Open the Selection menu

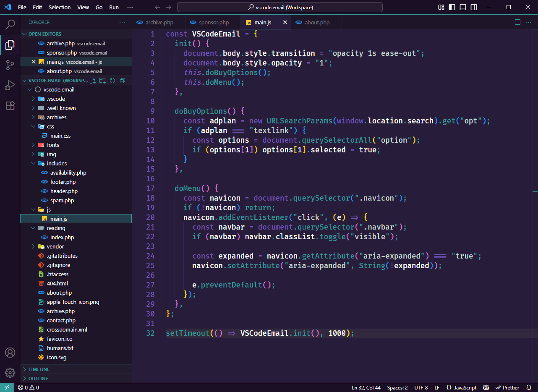point(60,7)
